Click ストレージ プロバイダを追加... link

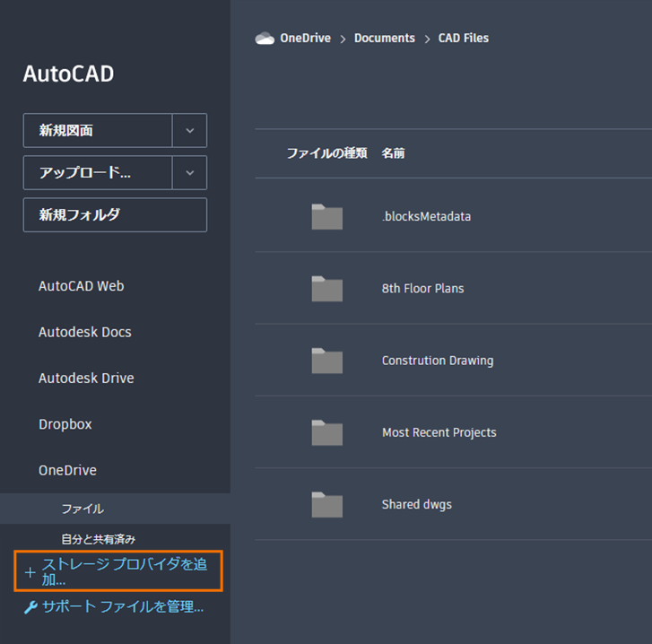click(x=118, y=571)
